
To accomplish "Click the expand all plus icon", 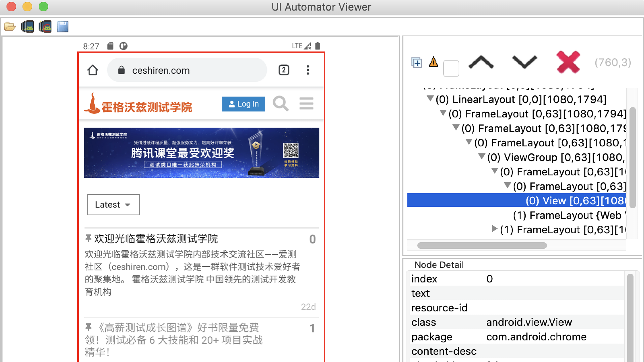I will (x=416, y=63).
